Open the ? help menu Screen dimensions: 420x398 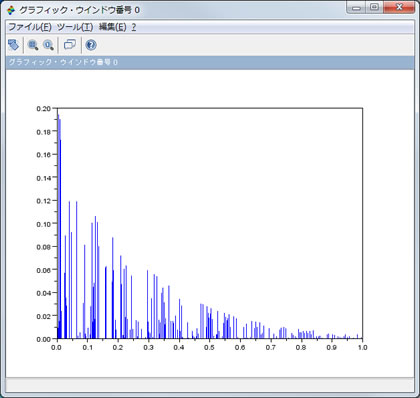[x=134, y=27]
